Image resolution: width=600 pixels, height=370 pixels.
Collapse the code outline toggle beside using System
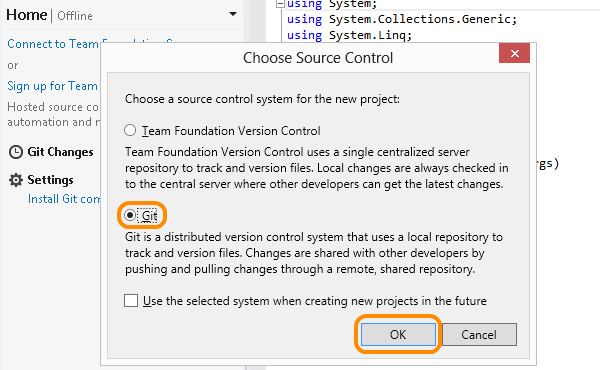pyautogui.click(x=280, y=4)
